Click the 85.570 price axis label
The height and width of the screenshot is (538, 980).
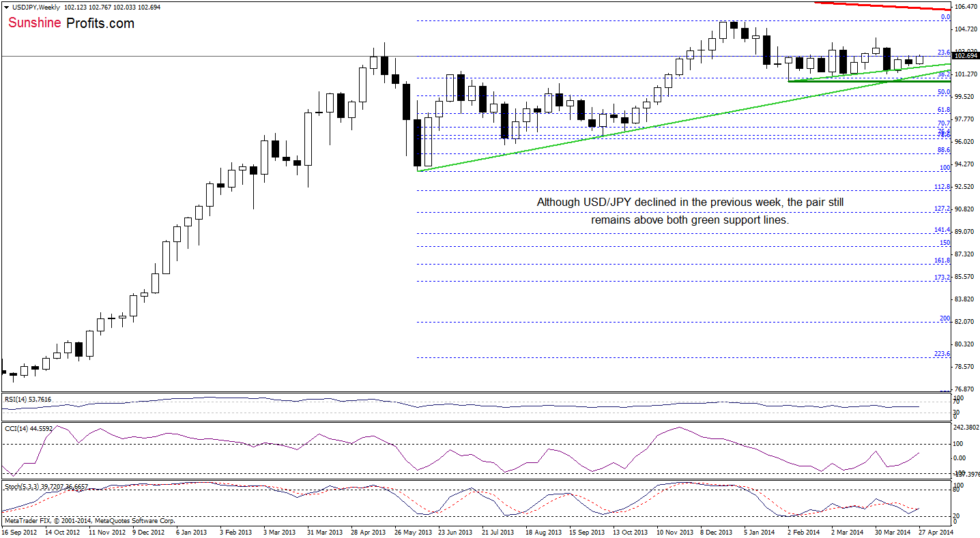point(965,277)
